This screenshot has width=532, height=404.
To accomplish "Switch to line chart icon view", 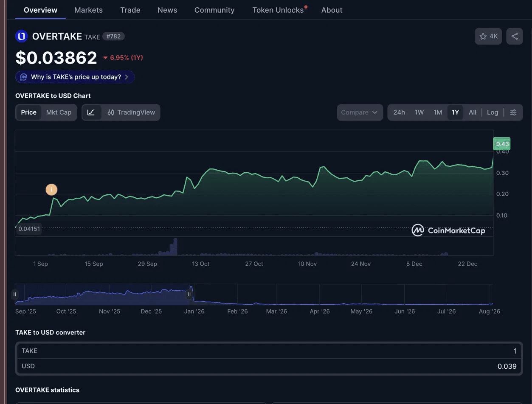I will pyautogui.click(x=91, y=112).
